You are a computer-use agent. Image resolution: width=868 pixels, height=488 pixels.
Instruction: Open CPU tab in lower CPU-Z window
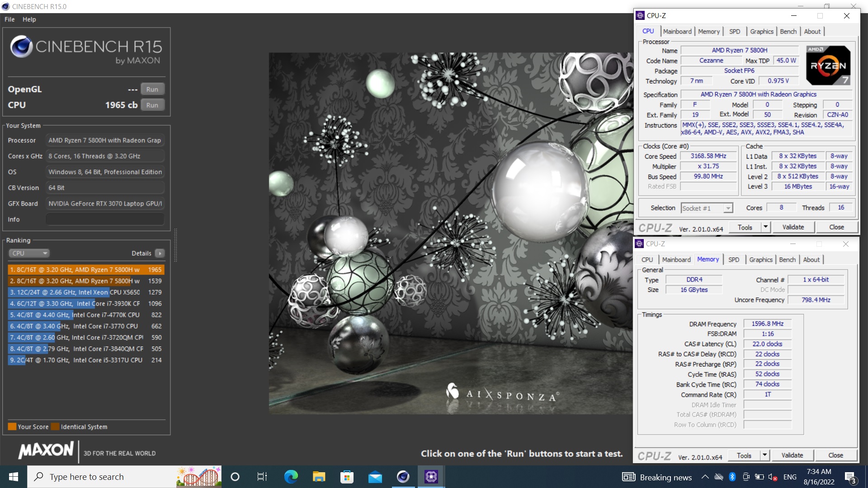point(647,259)
